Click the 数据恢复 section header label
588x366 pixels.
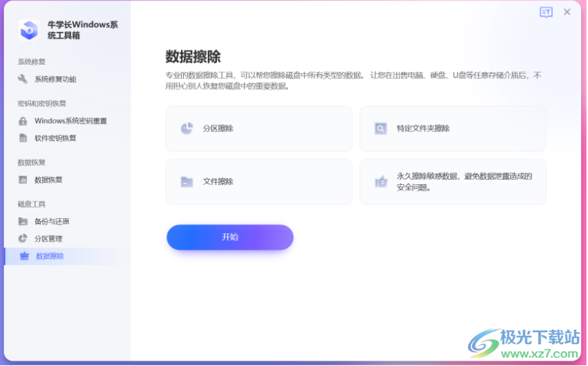(x=32, y=162)
